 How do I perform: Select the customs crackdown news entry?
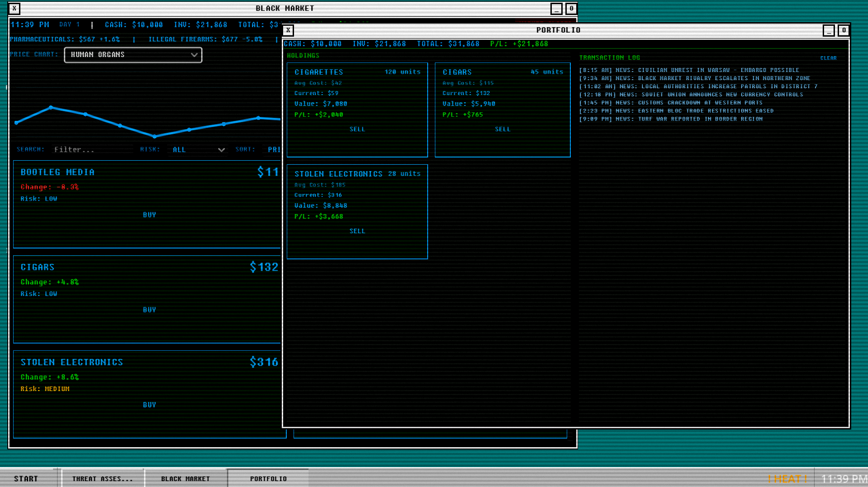click(671, 103)
